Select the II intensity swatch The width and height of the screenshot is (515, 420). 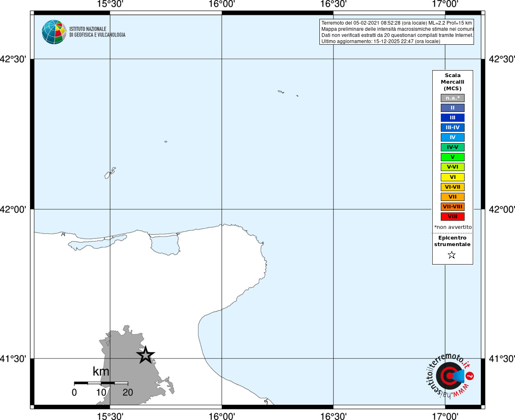[452, 108]
